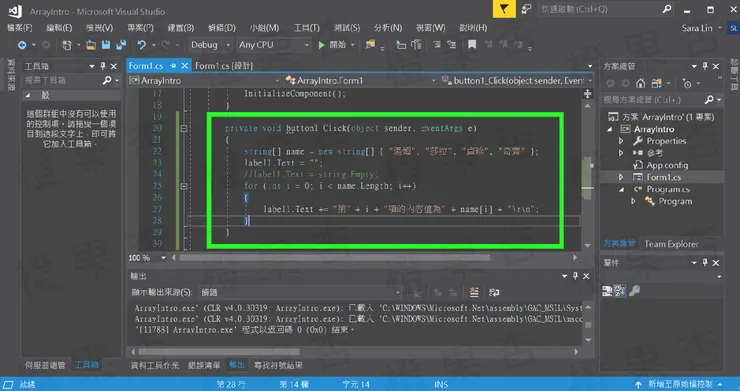Switch to the 錯誤清單 tab at the bottom
740x391 pixels.
204,365
